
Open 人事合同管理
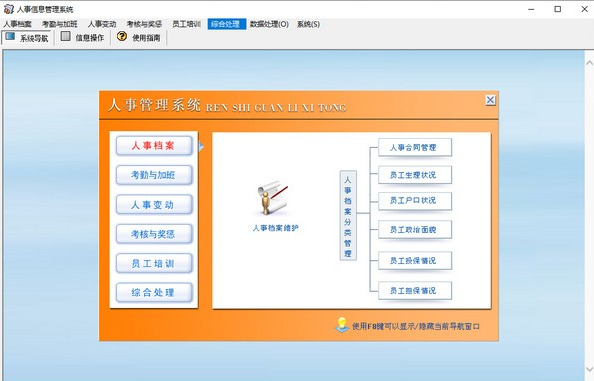tap(415, 147)
